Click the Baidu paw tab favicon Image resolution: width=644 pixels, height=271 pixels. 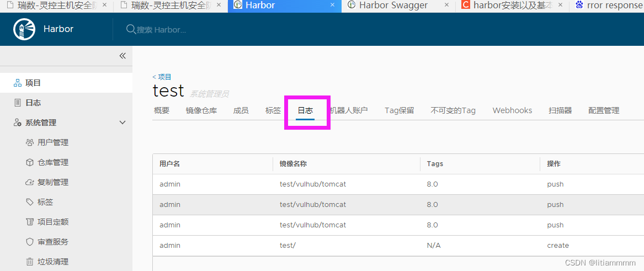[579, 6]
